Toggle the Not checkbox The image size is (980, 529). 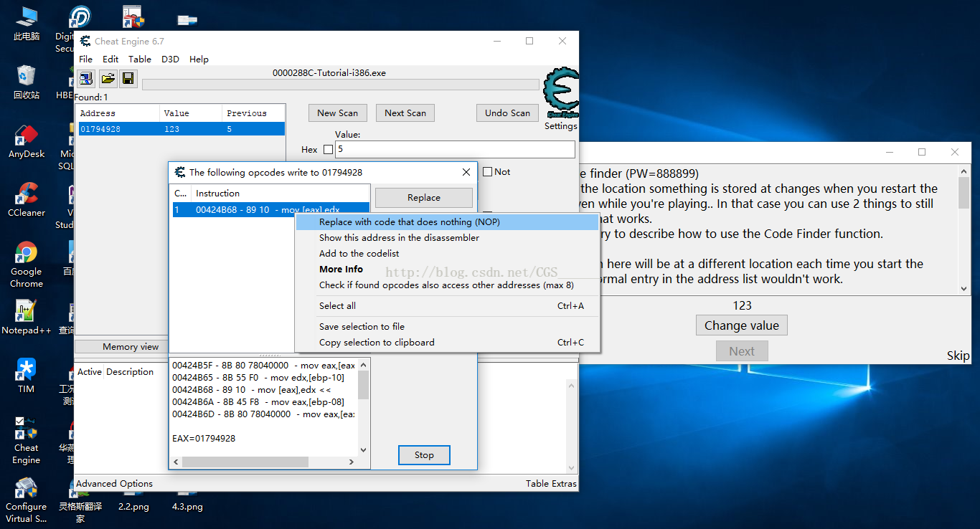pos(488,172)
